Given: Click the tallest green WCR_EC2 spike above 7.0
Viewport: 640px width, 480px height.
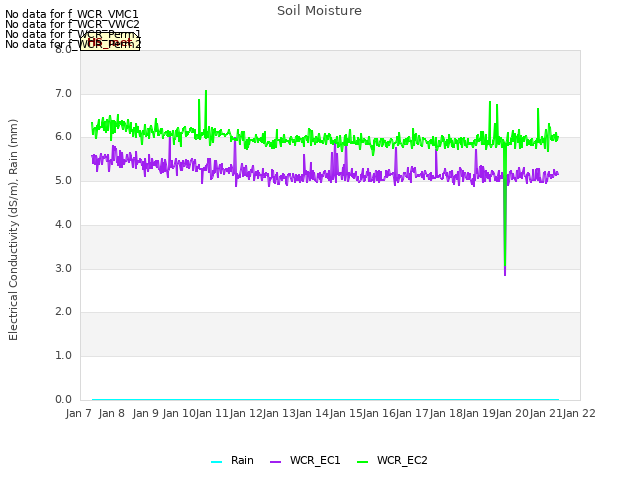Looking at the screenshot, I should click(206, 91).
